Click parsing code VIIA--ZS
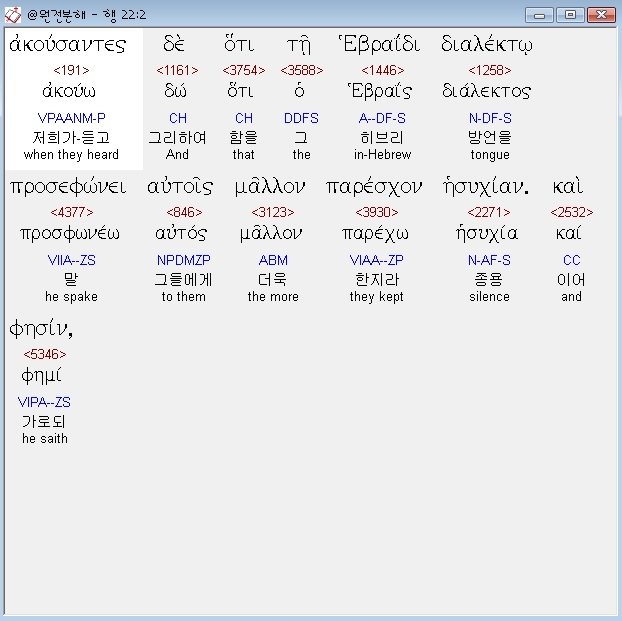The height and width of the screenshot is (621, 622). pos(71,260)
